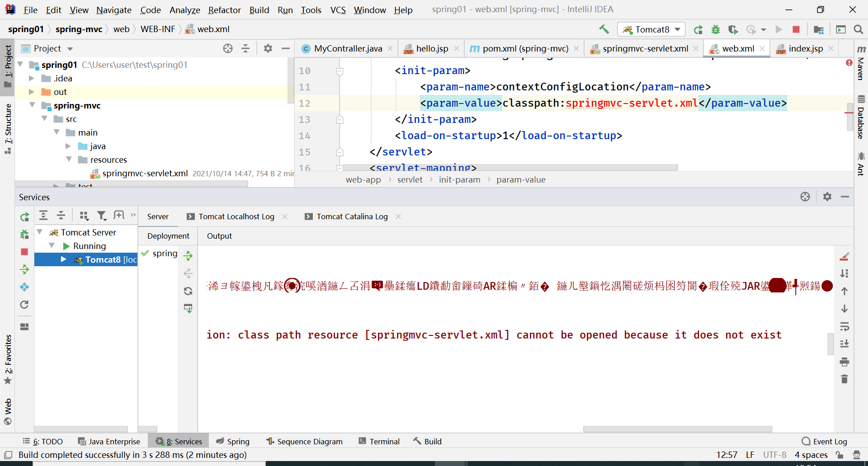This screenshot has width=868, height=466.
Task: Open the Terminal tool window
Action: (379, 441)
